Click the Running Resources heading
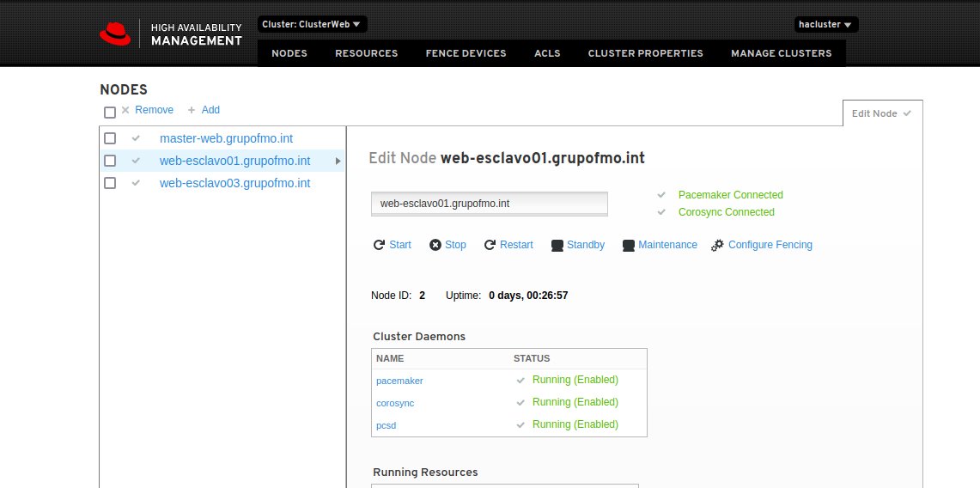The width and height of the screenshot is (980, 488). [x=426, y=473]
